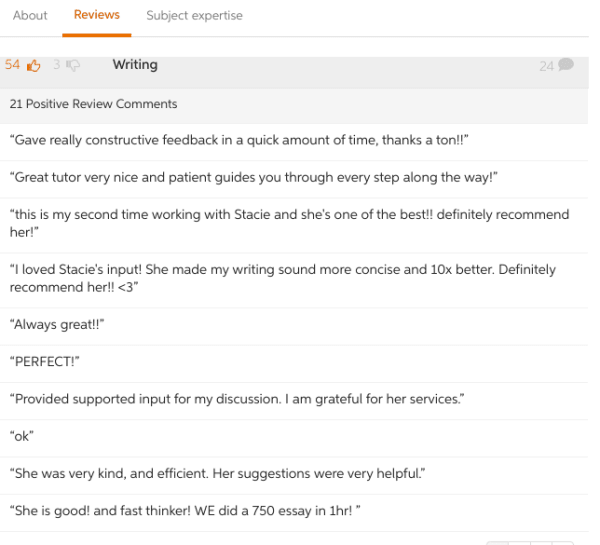Switch to the Subject expertise tab
The width and height of the screenshot is (600, 545).
point(194,15)
